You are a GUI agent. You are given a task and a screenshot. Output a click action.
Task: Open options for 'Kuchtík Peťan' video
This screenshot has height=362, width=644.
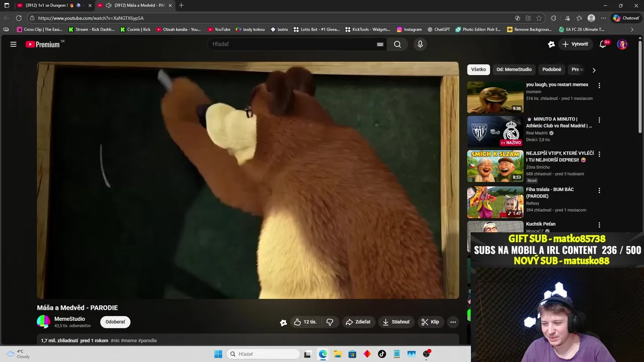click(x=599, y=225)
